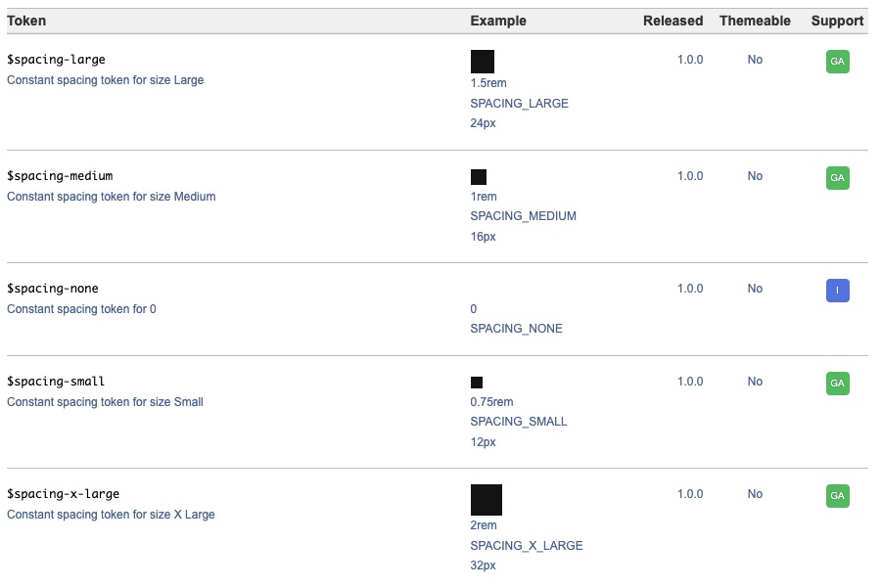Select the $spacing-medium token name
The height and width of the screenshot is (588, 881).
click(60, 176)
